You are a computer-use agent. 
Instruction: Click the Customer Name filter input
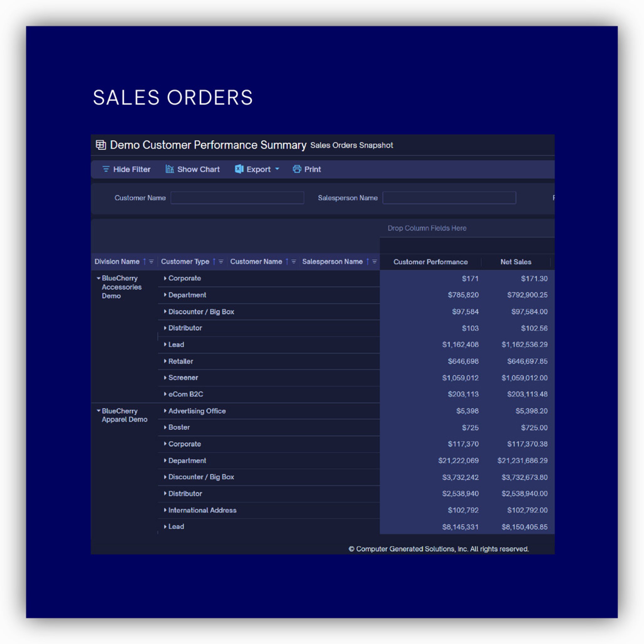(x=237, y=198)
